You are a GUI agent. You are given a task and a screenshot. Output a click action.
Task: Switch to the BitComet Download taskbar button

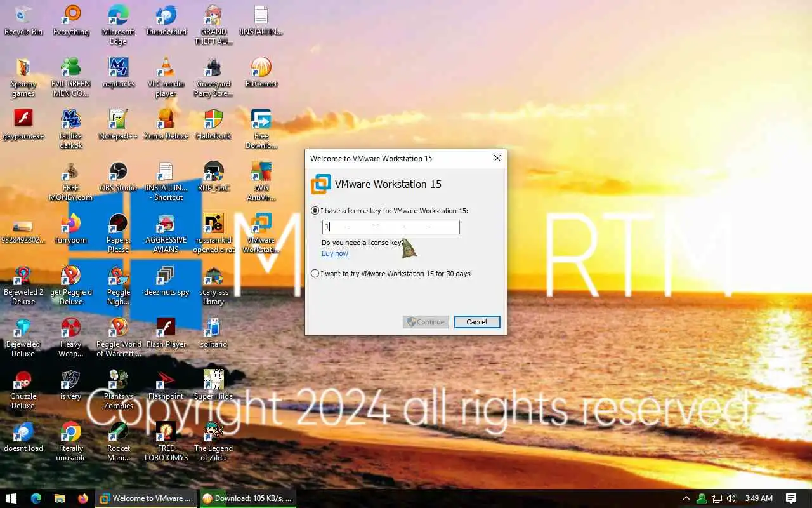pos(247,498)
